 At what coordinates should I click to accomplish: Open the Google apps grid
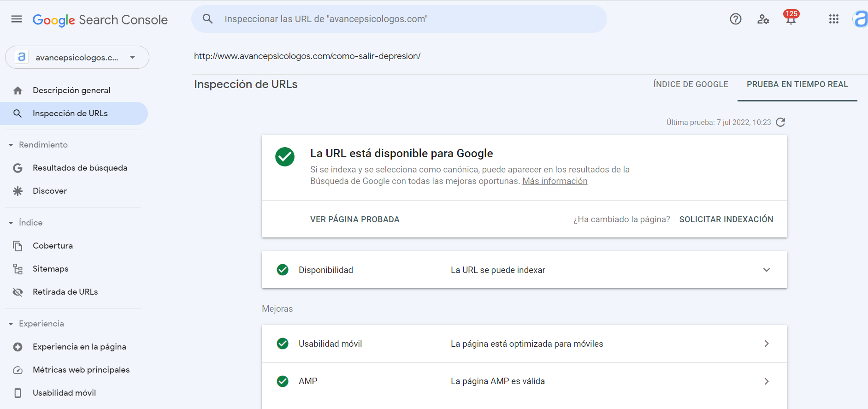[833, 19]
